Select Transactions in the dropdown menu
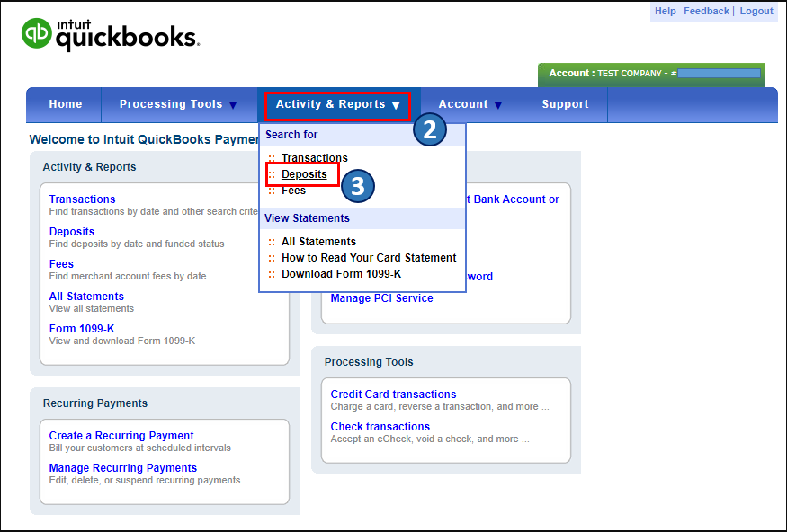787x532 pixels. (x=314, y=158)
